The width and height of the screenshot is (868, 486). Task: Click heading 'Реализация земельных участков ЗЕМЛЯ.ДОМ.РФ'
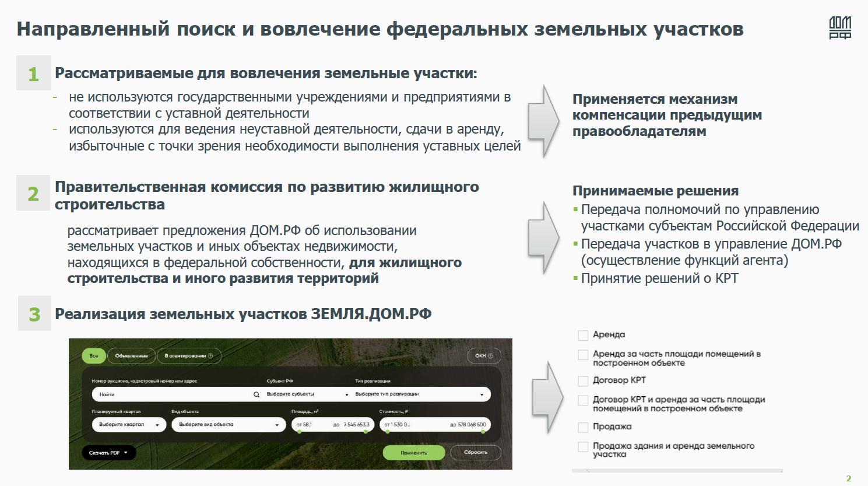[243, 314]
